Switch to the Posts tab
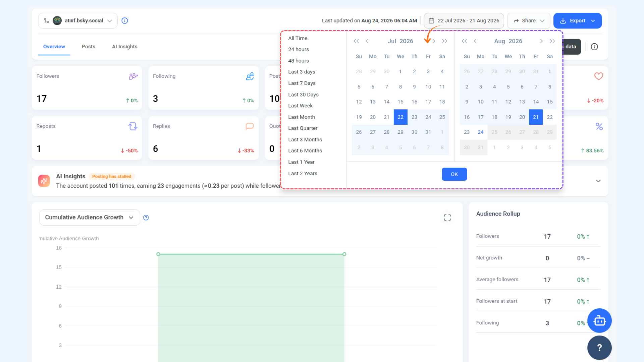Viewport: 644px width, 362px height. point(89,47)
